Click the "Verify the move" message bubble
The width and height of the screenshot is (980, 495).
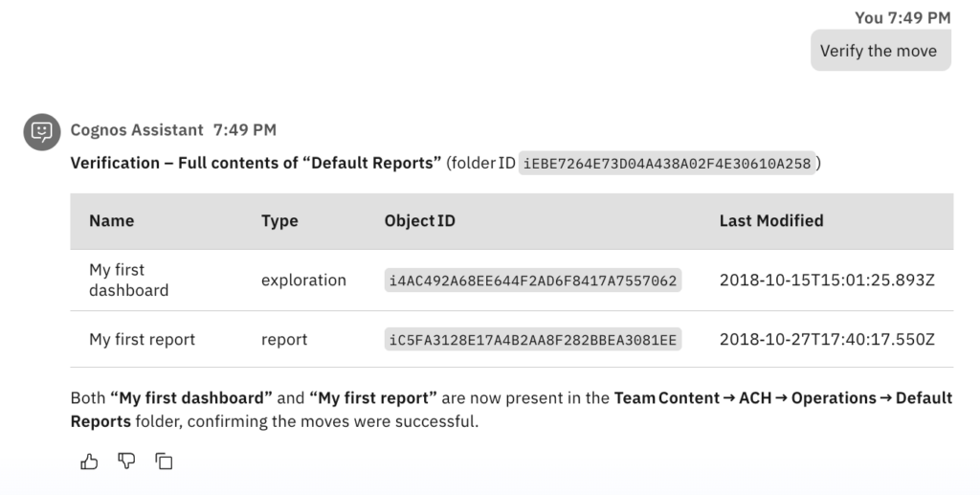coord(880,51)
